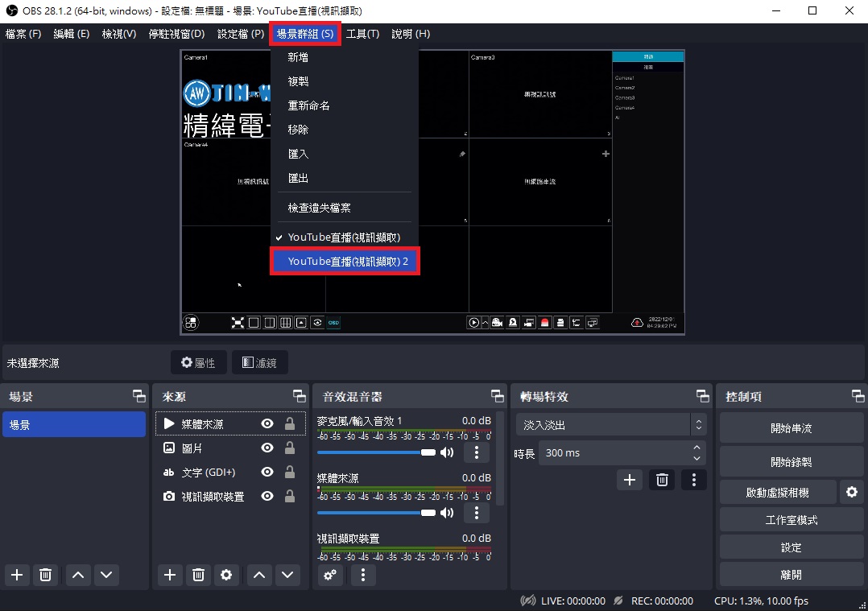The width and height of the screenshot is (868, 611).
Task: Add a new scene with the plus icon
Action: pyautogui.click(x=17, y=575)
